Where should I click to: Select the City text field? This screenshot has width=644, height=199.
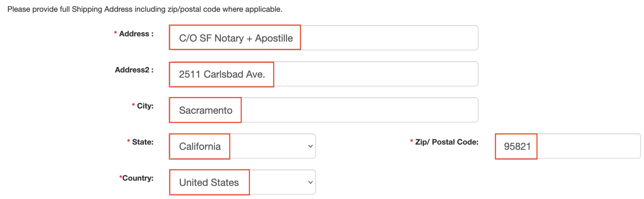pyautogui.click(x=323, y=110)
